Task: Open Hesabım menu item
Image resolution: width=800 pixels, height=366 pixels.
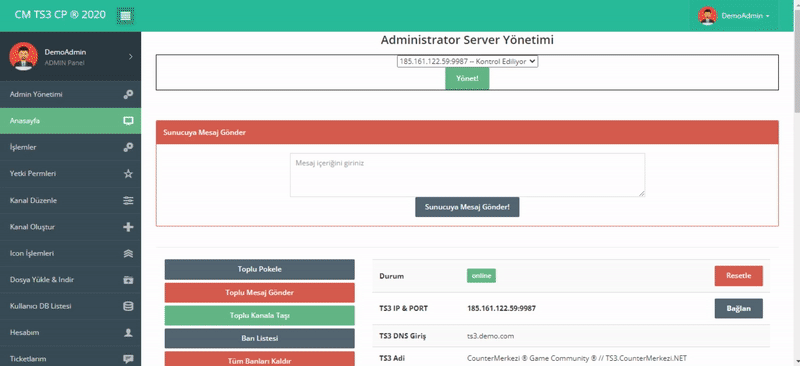Action: click(x=70, y=333)
